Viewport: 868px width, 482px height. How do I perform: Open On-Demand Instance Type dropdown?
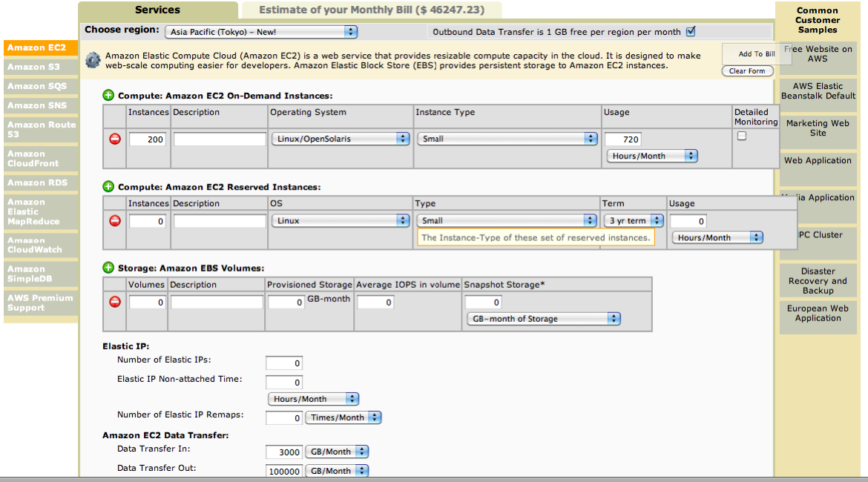tap(507, 139)
